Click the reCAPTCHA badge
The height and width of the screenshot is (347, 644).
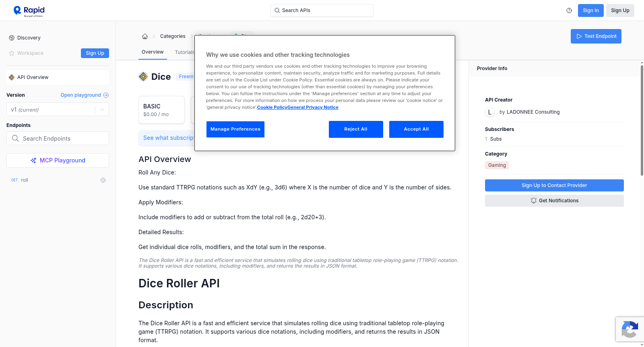(630, 329)
